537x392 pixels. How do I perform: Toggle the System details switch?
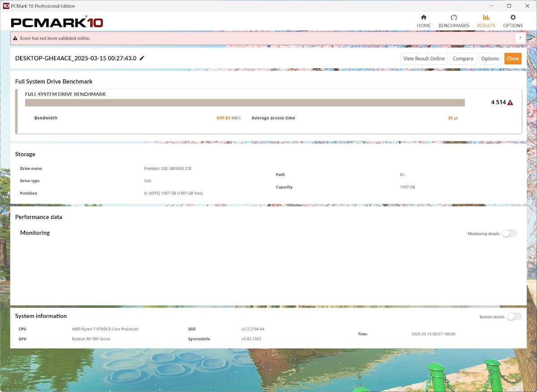(x=514, y=316)
